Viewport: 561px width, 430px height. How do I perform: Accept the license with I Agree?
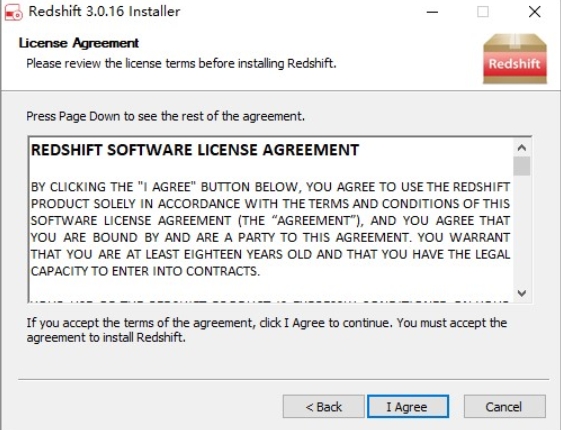[408, 406]
